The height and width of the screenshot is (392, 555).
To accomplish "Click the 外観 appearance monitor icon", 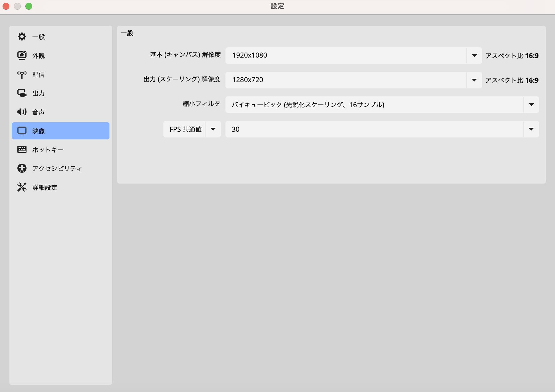I will pos(22,55).
